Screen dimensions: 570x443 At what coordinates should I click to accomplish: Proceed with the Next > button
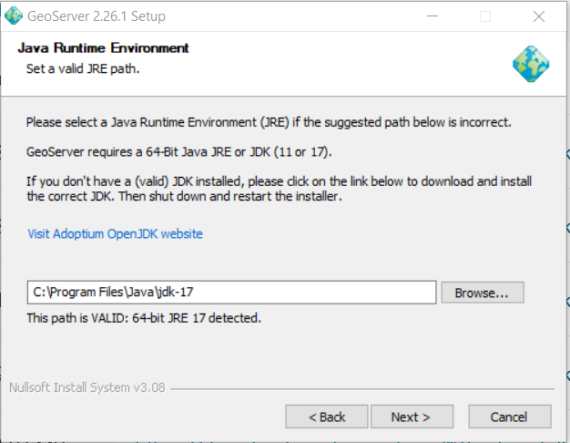click(412, 417)
